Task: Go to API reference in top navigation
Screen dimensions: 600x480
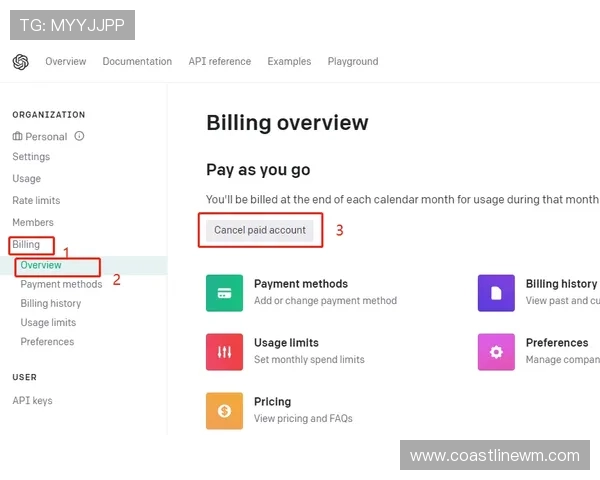Action: 220,62
